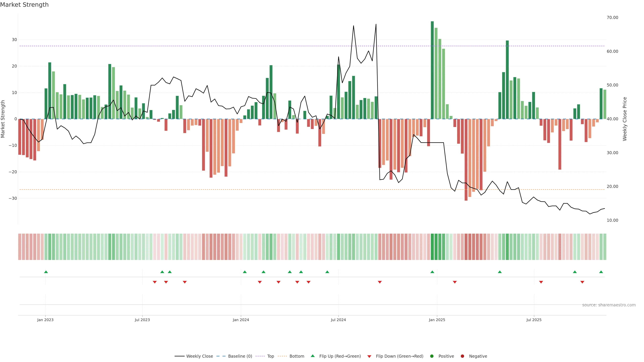Click Negative red circle legend icon
This screenshot has width=644, height=362.
point(462,356)
